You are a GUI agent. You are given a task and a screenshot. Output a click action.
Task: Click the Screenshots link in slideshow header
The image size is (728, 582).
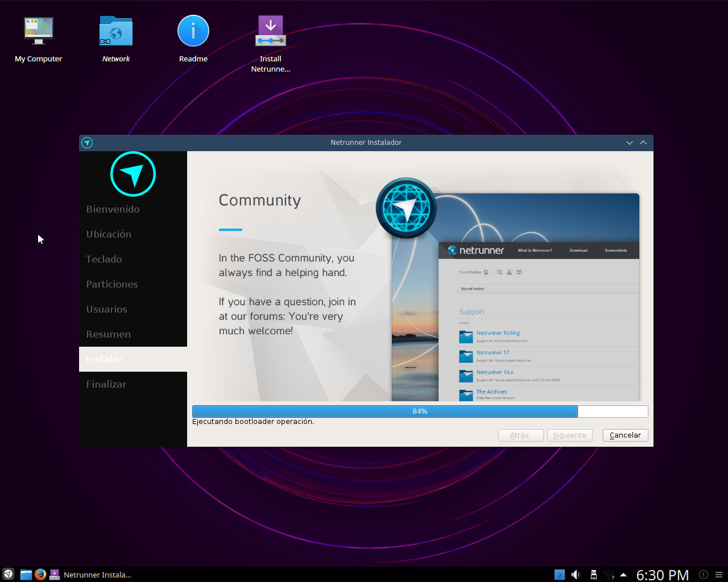(616, 250)
